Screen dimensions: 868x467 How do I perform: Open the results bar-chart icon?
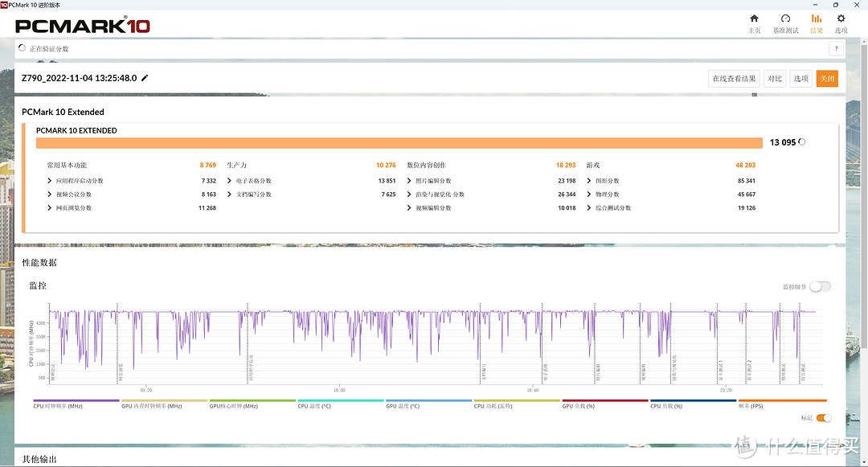coord(817,18)
